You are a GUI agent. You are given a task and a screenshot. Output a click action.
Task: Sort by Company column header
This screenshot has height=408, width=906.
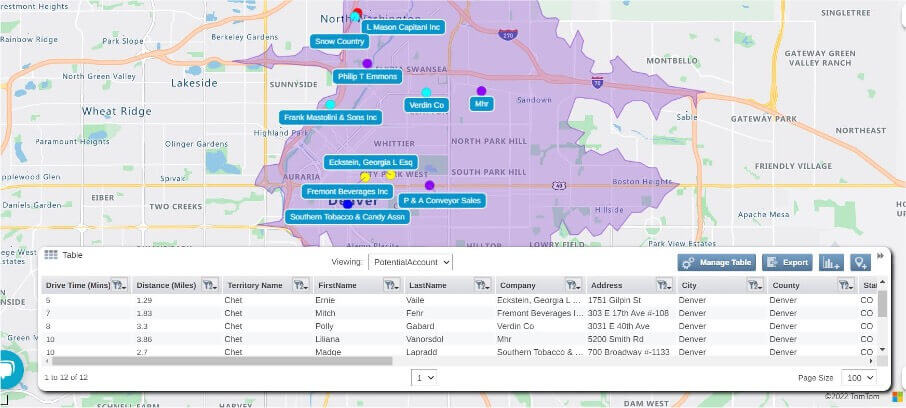[x=517, y=285]
